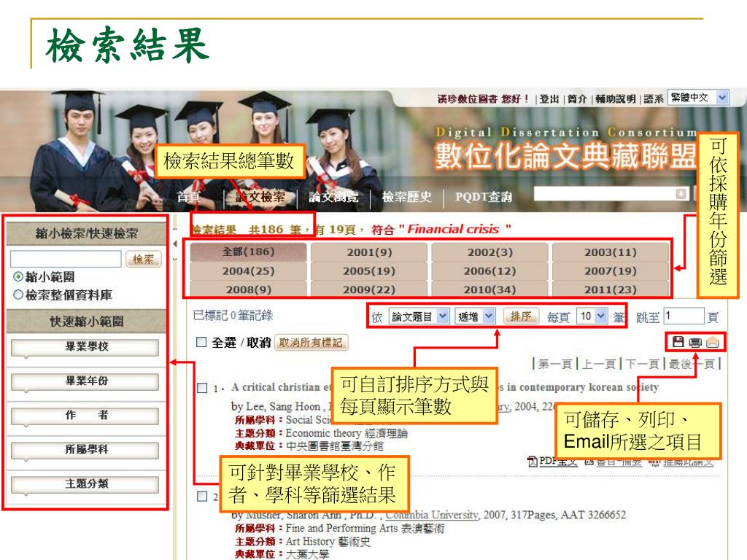Select the 2002(3) year tab
This screenshot has width=747, height=560.
pyautogui.click(x=489, y=252)
